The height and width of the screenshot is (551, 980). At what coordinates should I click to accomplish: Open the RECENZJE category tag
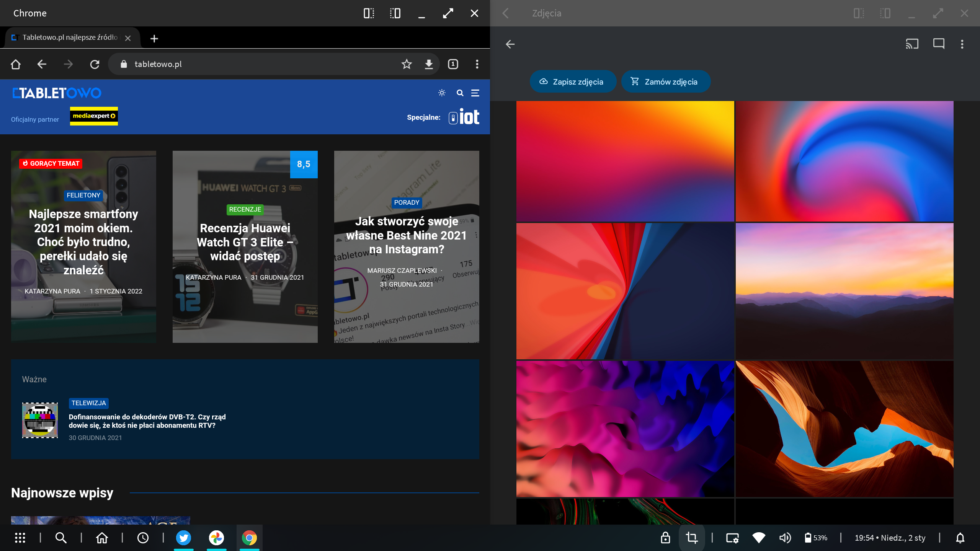[x=245, y=210]
